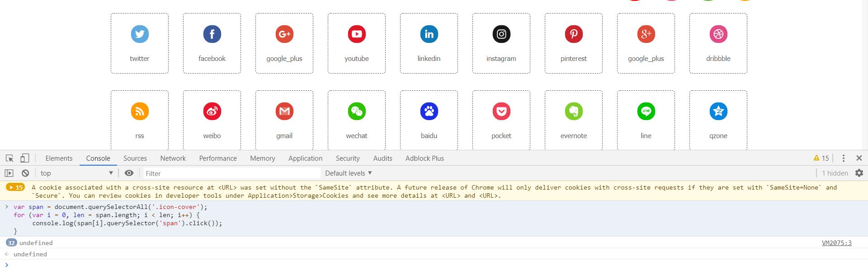Viewport: 868px width, 269px height.
Task: Expand the 15 grouped cookie warnings
Action: pyautogui.click(x=16, y=187)
